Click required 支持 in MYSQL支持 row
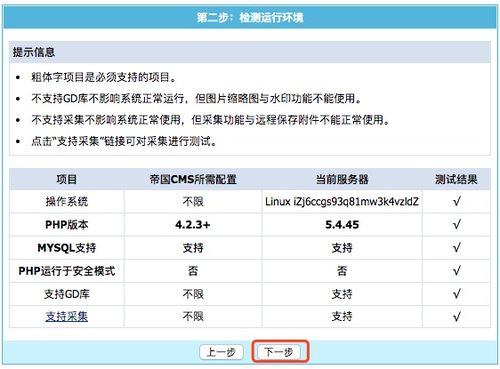 (193, 248)
